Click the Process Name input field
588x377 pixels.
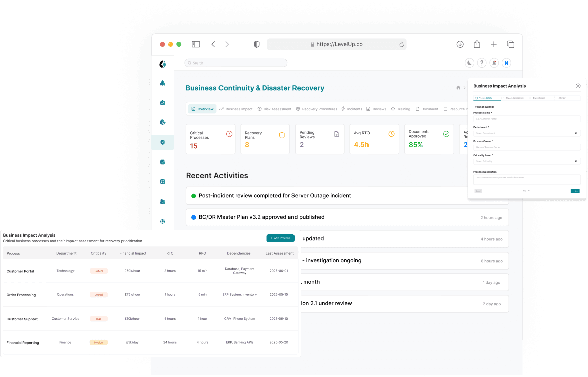click(x=527, y=119)
